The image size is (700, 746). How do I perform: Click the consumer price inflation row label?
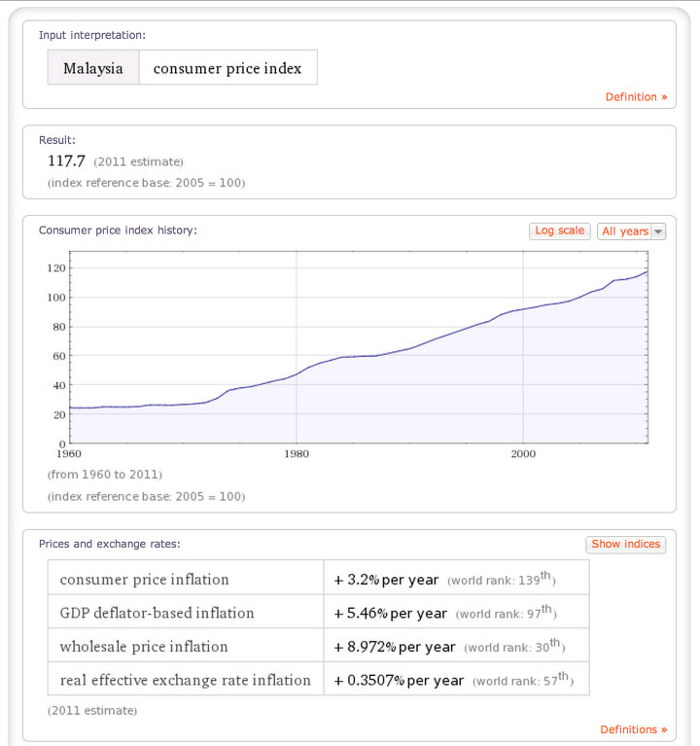click(x=145, y=579)
